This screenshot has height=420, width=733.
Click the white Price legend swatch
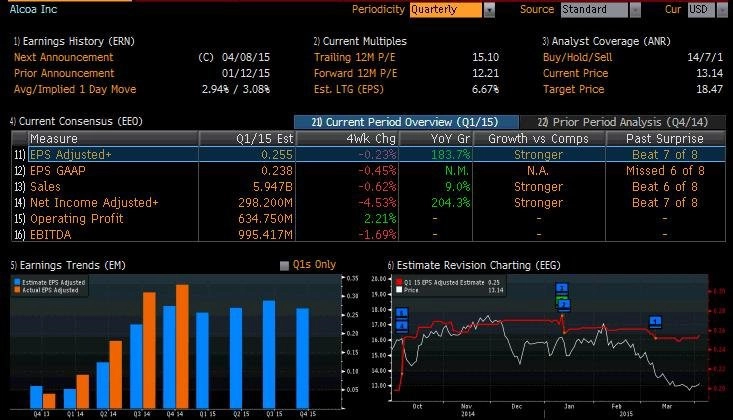399,290
